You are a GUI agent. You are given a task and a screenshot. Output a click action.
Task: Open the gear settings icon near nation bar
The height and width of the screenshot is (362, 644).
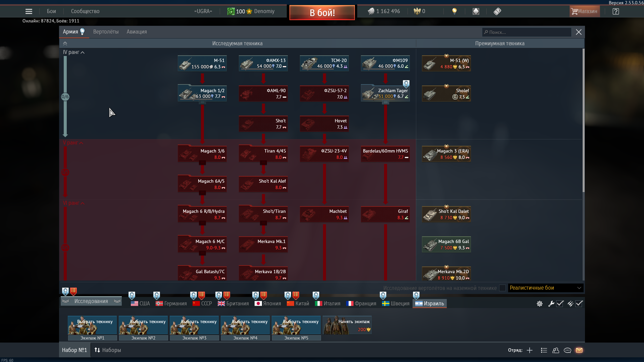(x=540, y=304)
